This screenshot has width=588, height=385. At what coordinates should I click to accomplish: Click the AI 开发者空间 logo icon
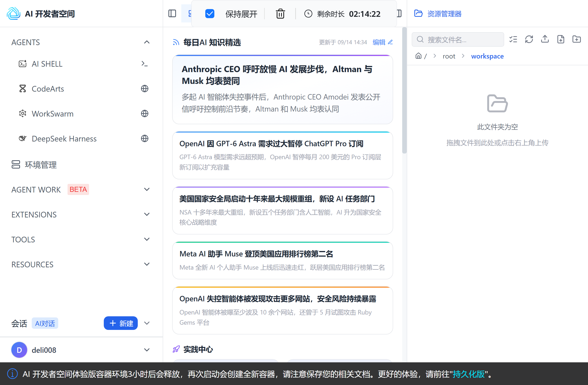pyautogui.click(x=14, y=14)
